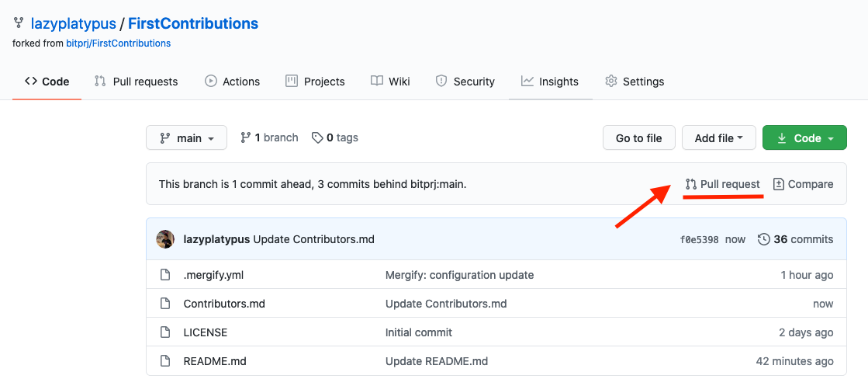Viewport: 868px width, 386px height.
Task: Open the Settings tab
Action: (635, 82)
